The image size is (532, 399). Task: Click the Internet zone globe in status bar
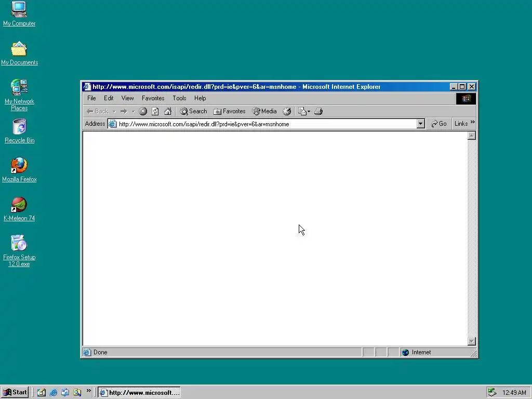click(x=405, y=353)
